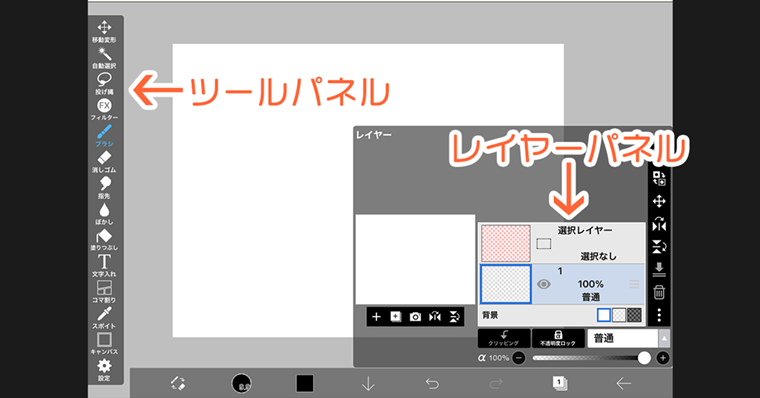Open the フィルター FX tool

point(104,110)
